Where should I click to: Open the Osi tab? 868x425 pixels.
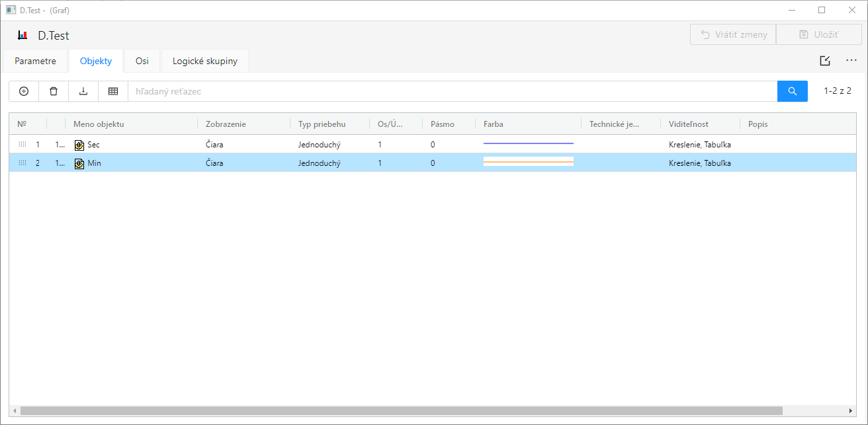pyautogui.click(x=142, y=61)
